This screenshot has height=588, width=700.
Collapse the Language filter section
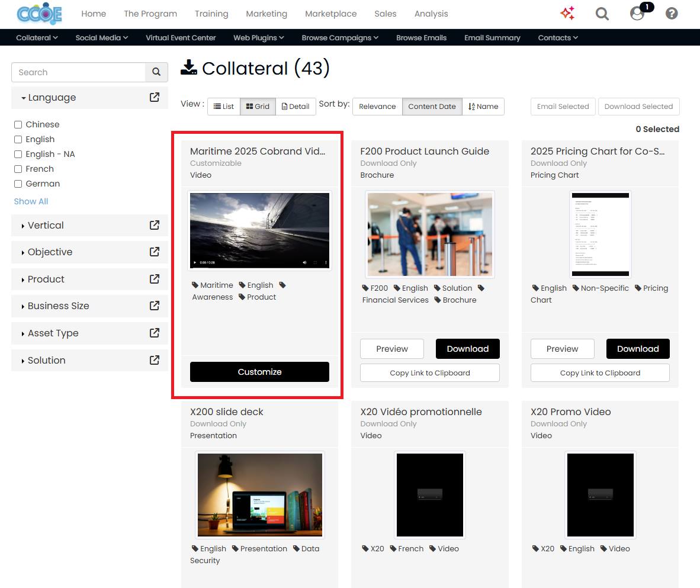coord(48,97)
